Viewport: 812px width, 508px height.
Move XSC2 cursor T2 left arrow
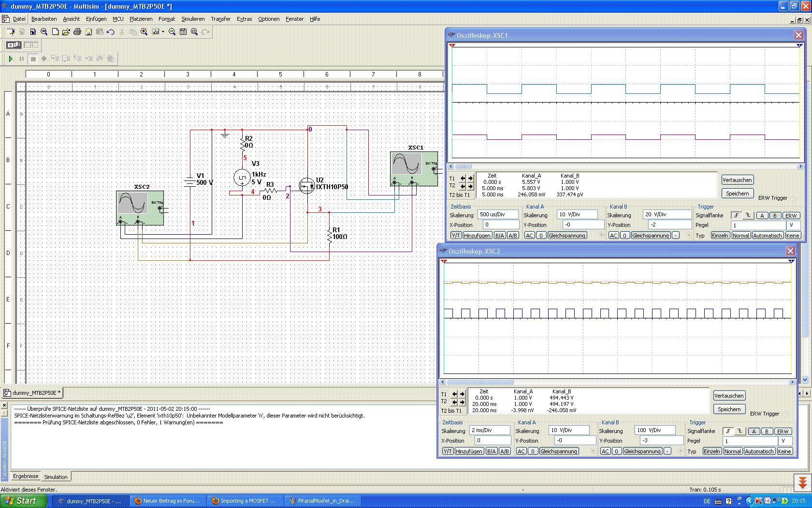tap(455, 402)
